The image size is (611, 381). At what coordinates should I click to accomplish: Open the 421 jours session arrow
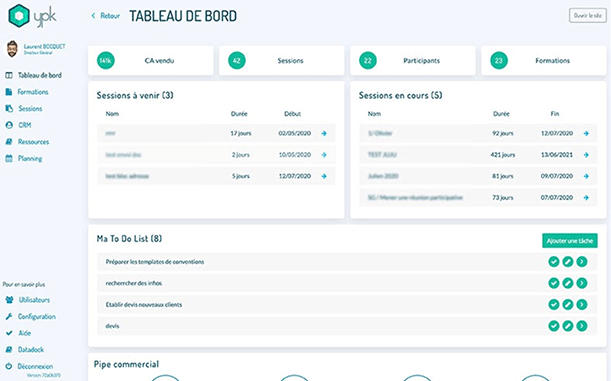[x=586, y=155]
